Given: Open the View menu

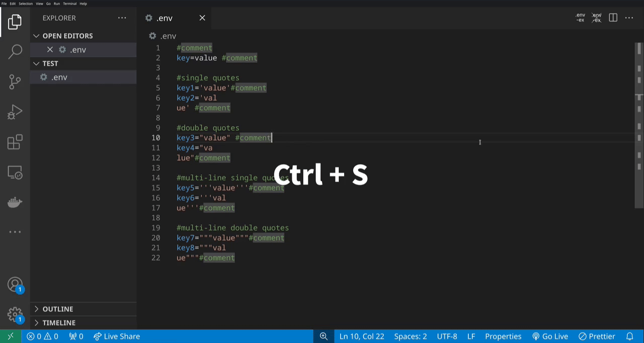Looking at the screenshot, I should pyautogui.click(x=39, y=4).
